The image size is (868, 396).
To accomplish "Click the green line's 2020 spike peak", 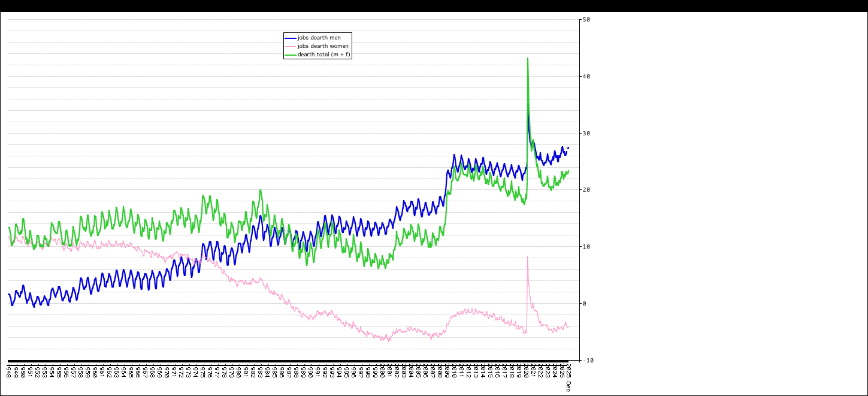I will pyautogui.click(x=528, y=59).
